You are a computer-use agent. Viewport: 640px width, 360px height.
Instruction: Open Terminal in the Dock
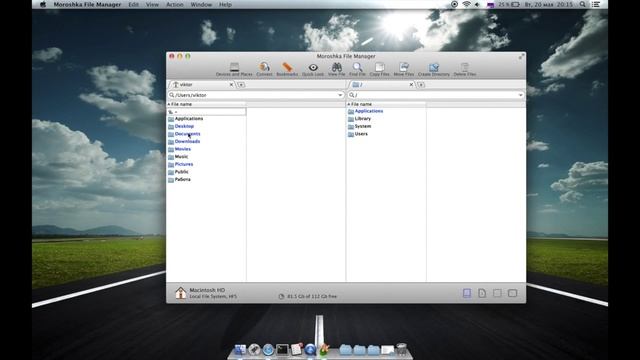[x=282, y=350]
